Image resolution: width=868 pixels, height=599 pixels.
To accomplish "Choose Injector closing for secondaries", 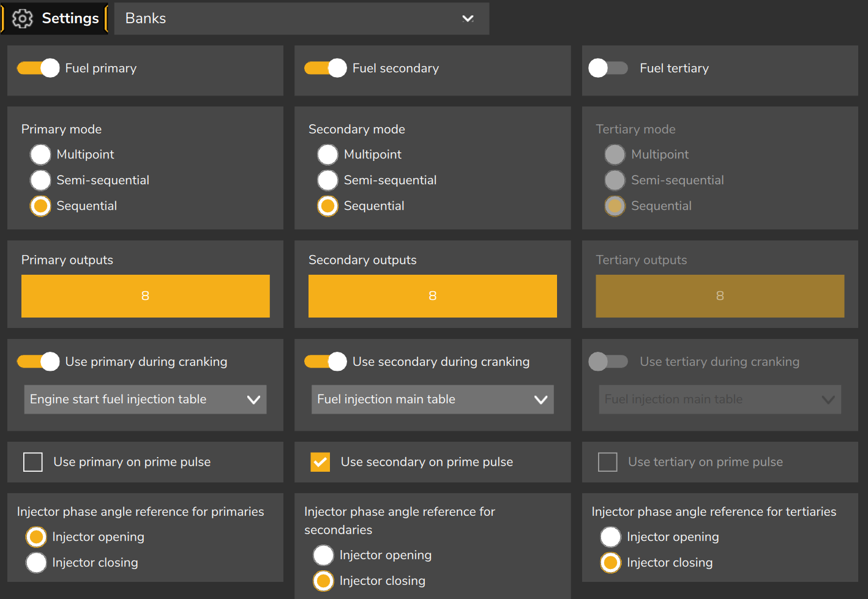I will (323, 581).
